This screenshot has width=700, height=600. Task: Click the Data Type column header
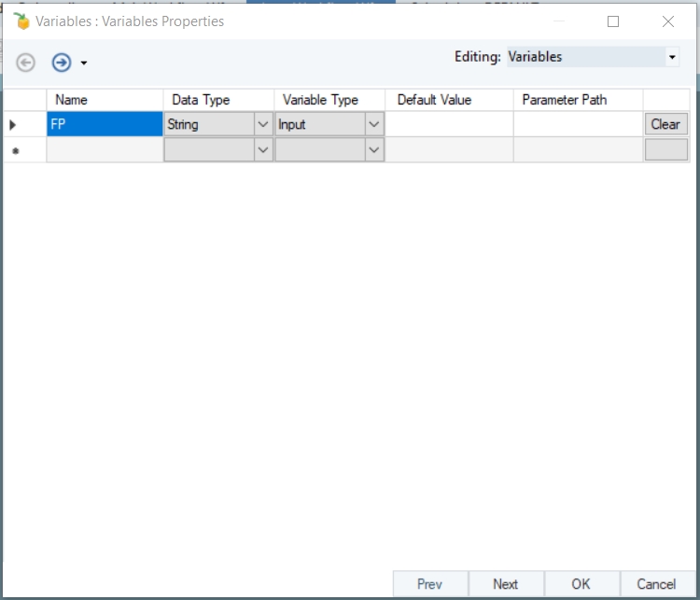pos(218,100)
